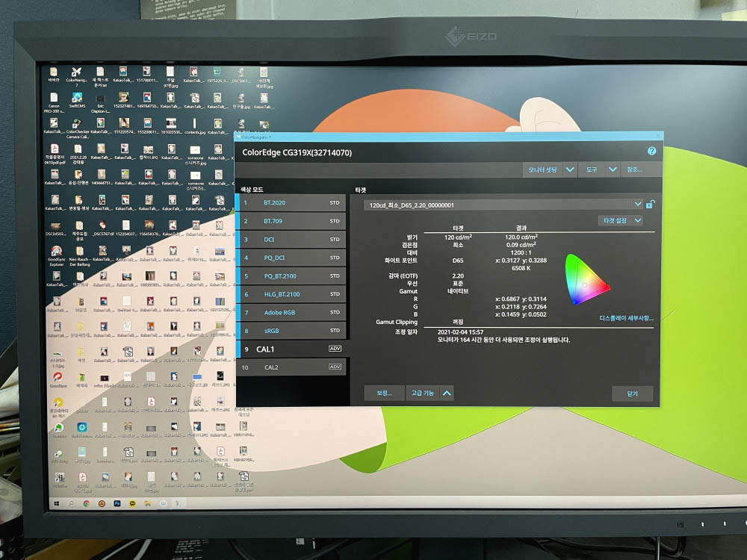The height and width of the screenshot is (560, 747).
Task: Select the PQ_DCI color mode
Action: coord(291,258)
